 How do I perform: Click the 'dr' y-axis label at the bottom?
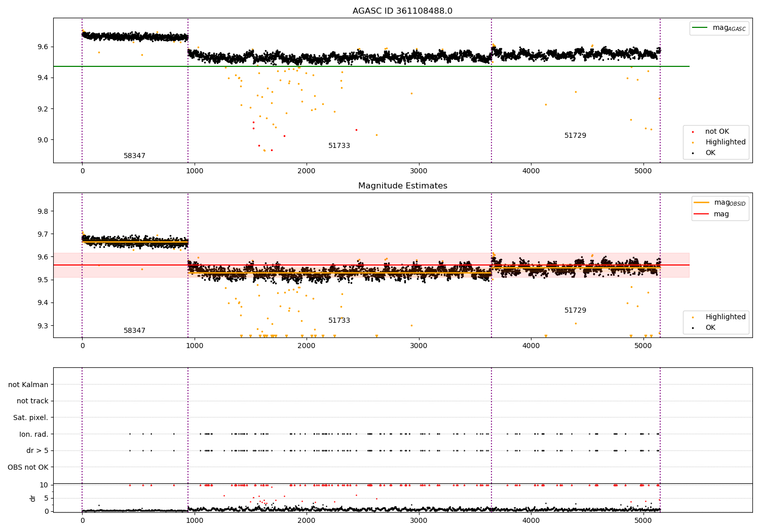(33, 498)
